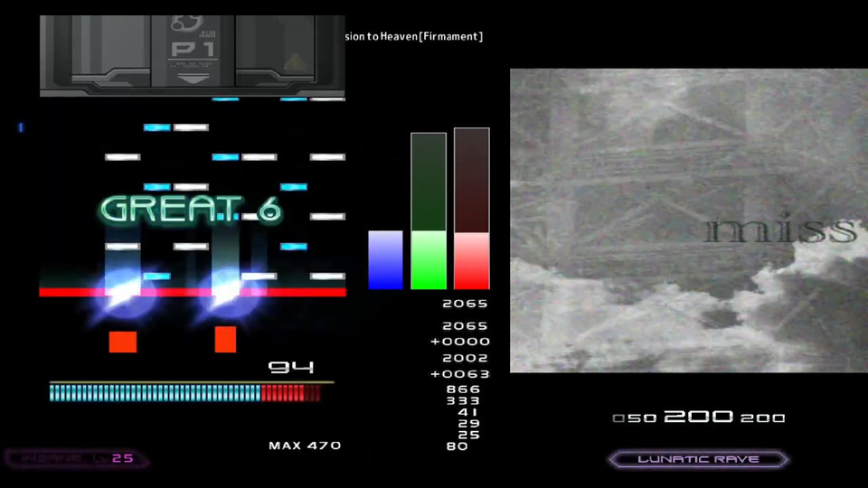Click the +0063 score difference value
This screenshot has width=868, height=488.
click(460, 374)
